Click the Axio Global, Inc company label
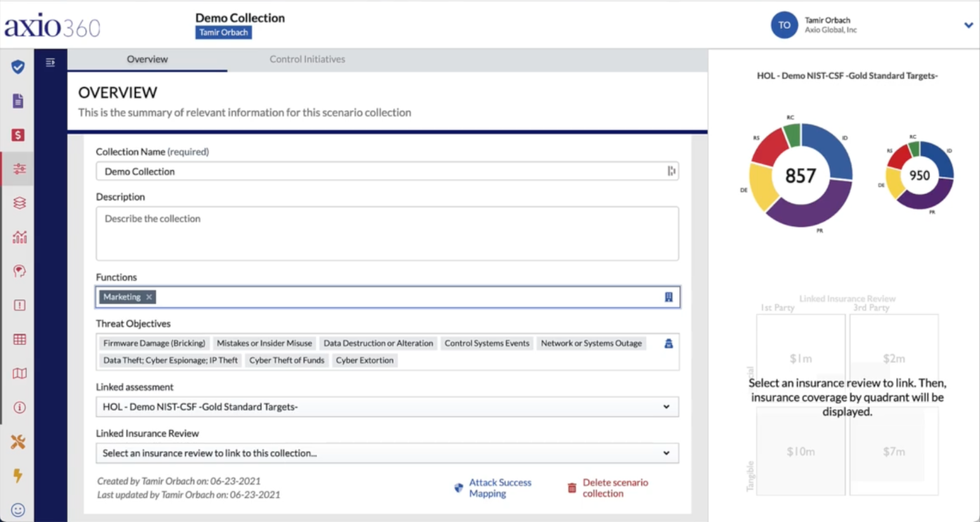 (831, 30)
